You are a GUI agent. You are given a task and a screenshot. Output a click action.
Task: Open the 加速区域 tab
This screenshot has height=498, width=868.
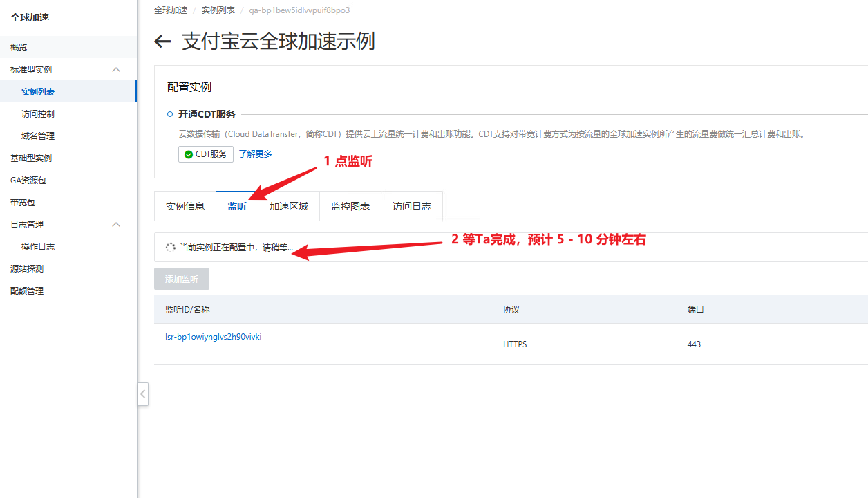(289, 206)
